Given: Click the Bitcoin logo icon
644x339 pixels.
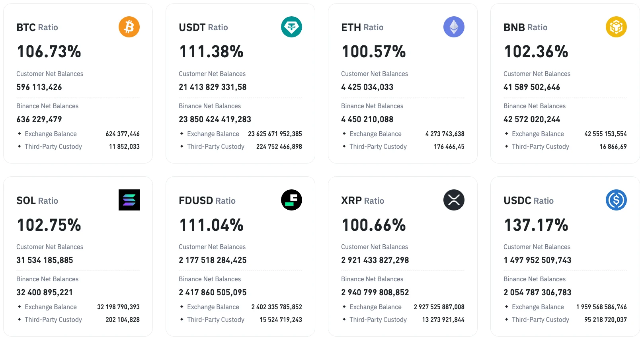Looking at the screenshot, I should point(129,27).
